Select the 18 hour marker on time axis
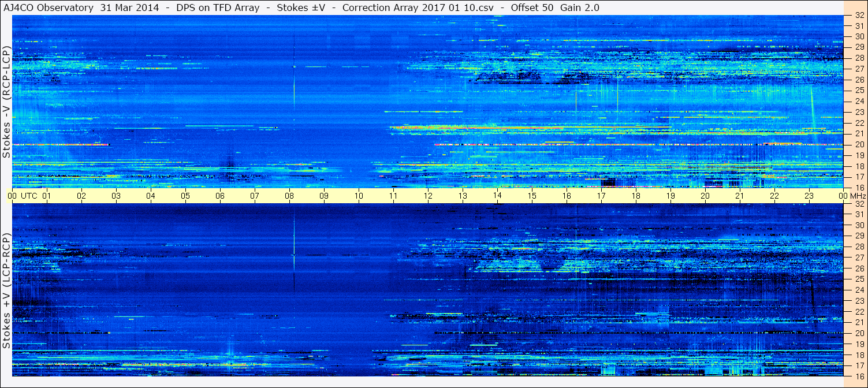 tap(636, 196)
